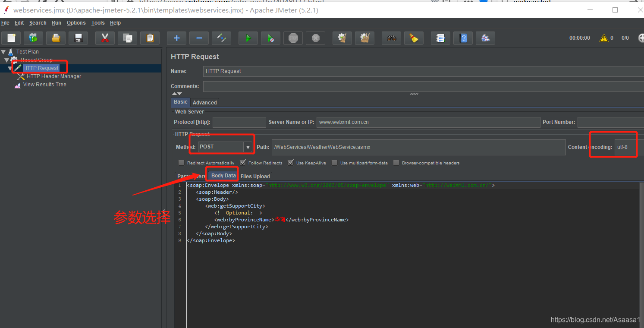Open the Function Helper dialog icon
Viewport: 644px width, 328px height.
(x=441, y=38)
